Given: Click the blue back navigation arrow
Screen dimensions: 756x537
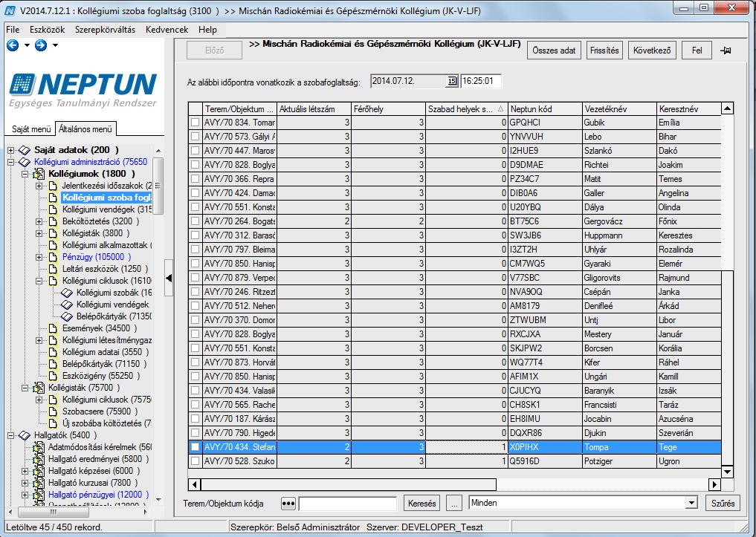Looking at the screenshot, I should tap(13, 45).
